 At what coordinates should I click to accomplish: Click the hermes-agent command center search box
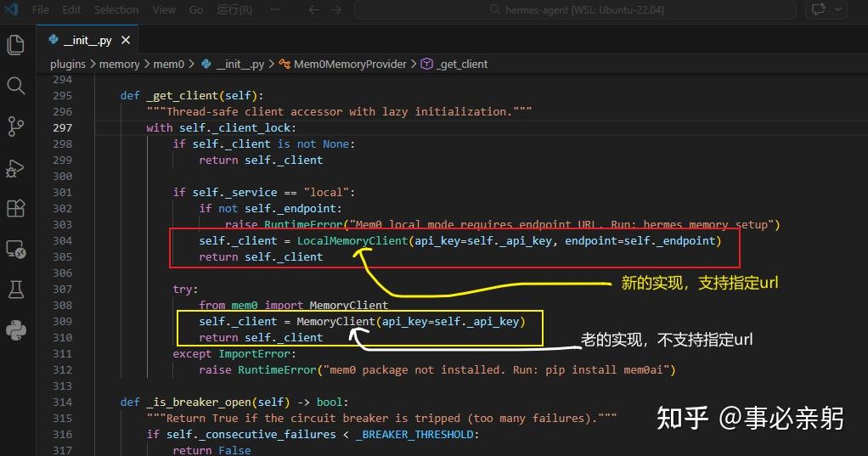(575, 10)
